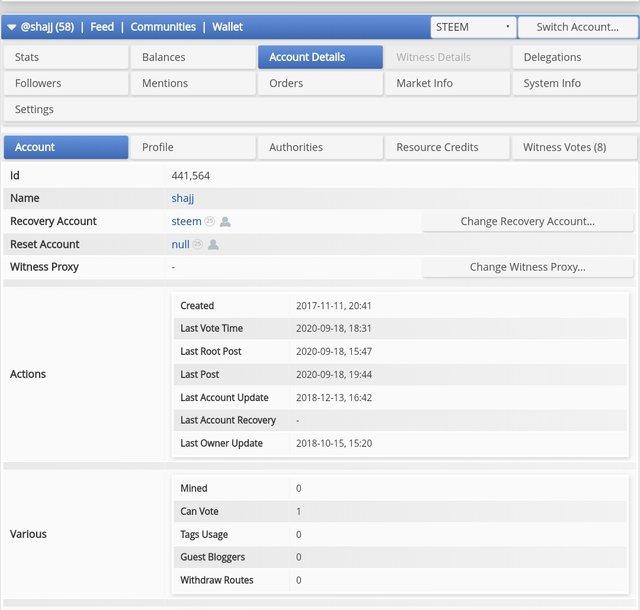Click the Switch Account button
Image resolution: width=640 pixels, height=610 pixels.
[x=578, y=27]
